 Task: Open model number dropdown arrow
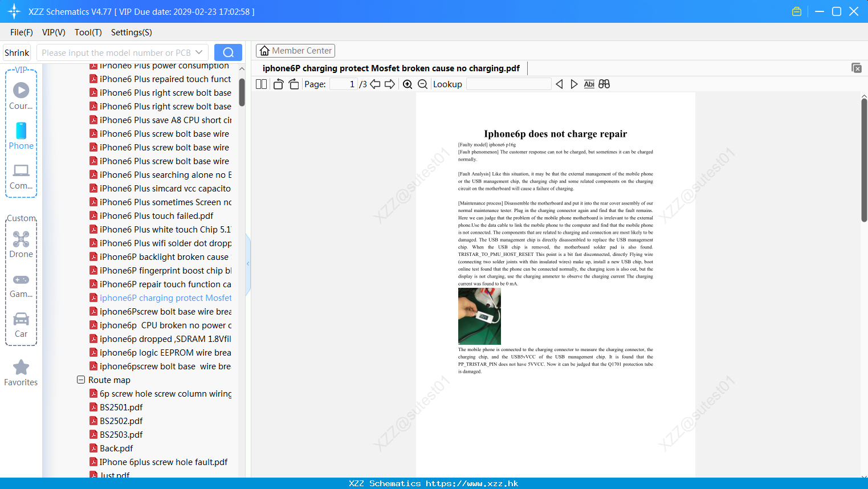coord(199,52)
